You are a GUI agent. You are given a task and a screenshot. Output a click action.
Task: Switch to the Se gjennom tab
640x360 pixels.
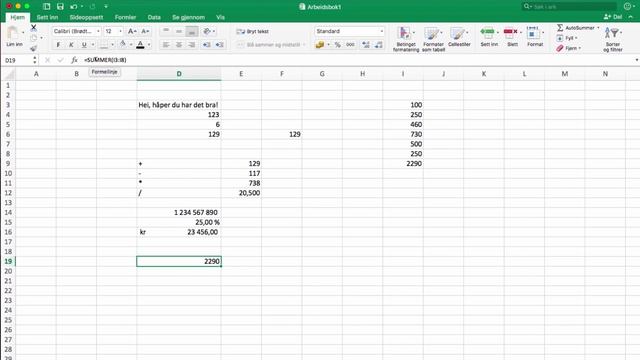(x=188, y=17)
